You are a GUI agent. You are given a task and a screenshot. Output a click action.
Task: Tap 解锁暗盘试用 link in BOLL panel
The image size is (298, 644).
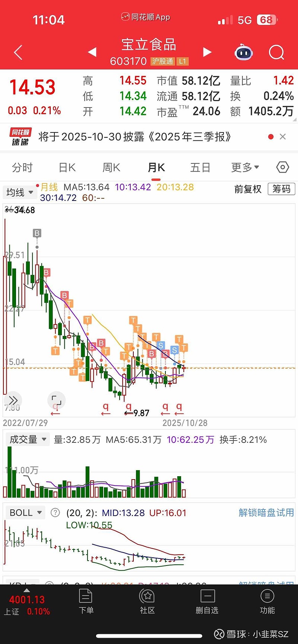pyautogui.click(x=266, y=513)
